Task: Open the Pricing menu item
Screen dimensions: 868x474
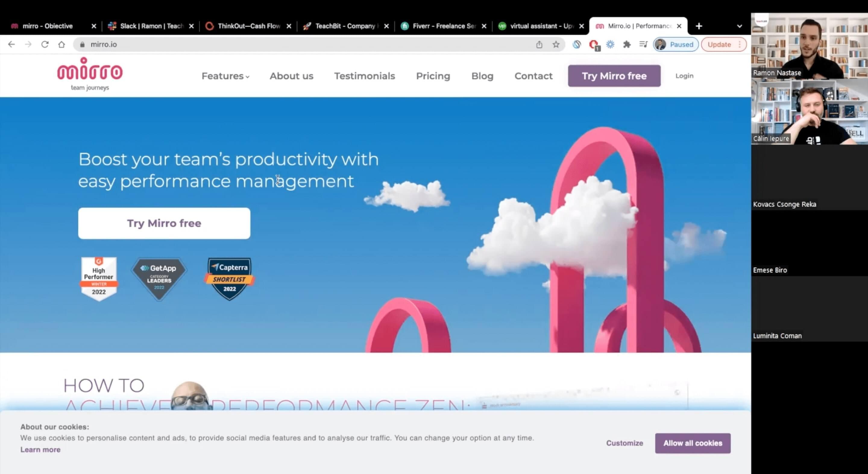Action: coord(433,76)
